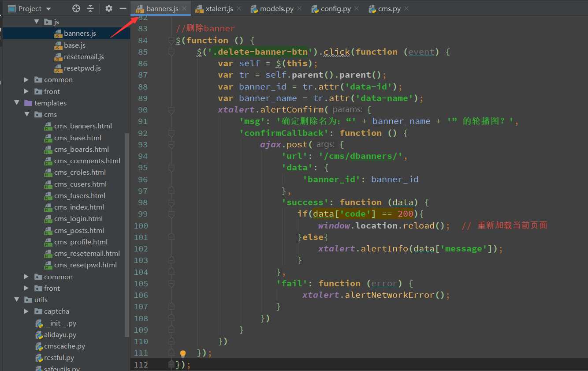The width and height of the screenshot is (588, 371).
Task: Collapse the js folder
Action: click(x=37, y=22)
